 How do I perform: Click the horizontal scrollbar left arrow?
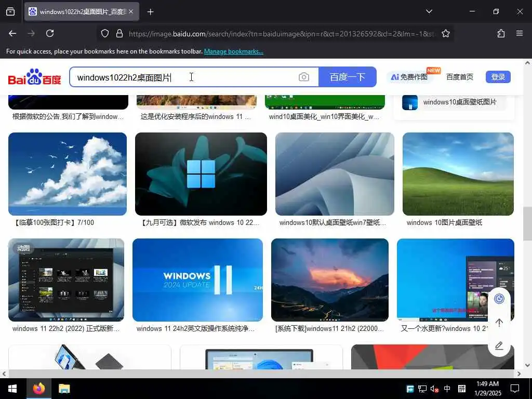(x=4, y=374)
